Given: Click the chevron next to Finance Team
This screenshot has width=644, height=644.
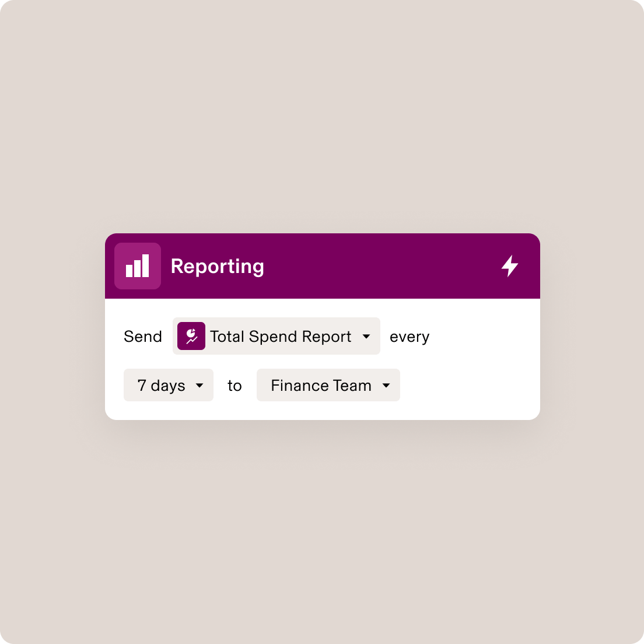Looking at the screenshot, I should coord(386,385).
